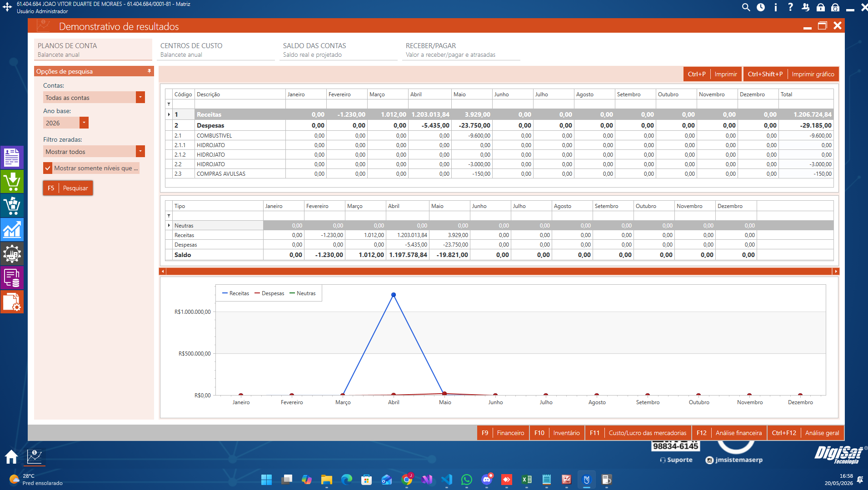Click the Abril peak point on the chart
Image resolution: width=868 pixels, height=490 pixels.
pos(394,295)
